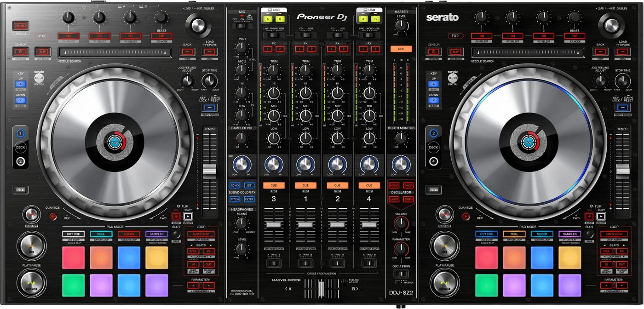Enable headphone CUE on channel 3
Viewport: 644px width, 309px height.
coord(274,186)
